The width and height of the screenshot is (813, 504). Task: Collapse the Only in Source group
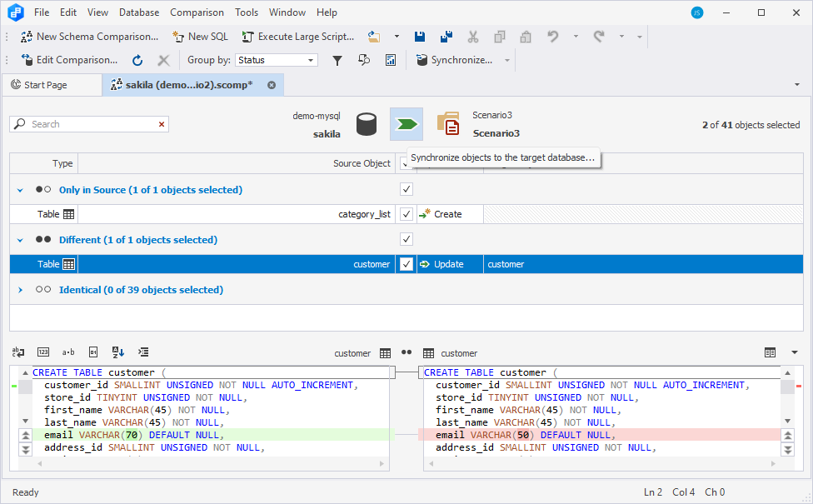20,190
